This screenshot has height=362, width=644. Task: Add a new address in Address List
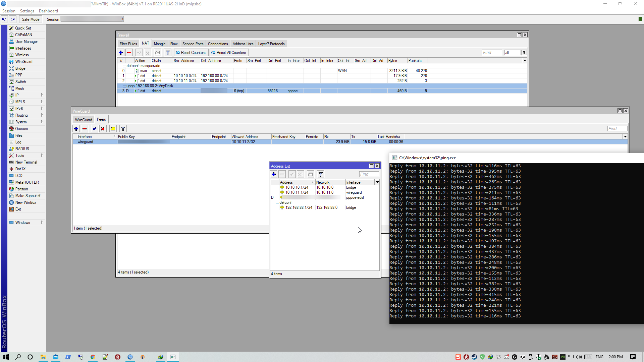tap(274, 174)
